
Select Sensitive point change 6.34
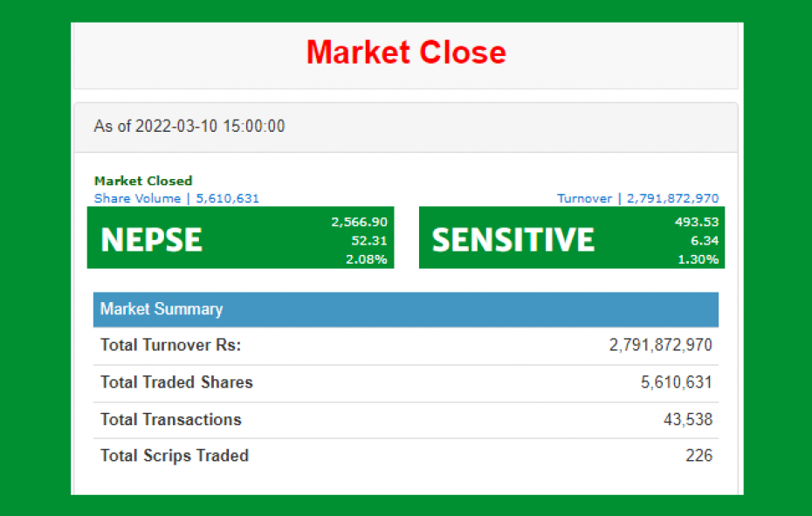pyautogui.click(x=705, y=240)
